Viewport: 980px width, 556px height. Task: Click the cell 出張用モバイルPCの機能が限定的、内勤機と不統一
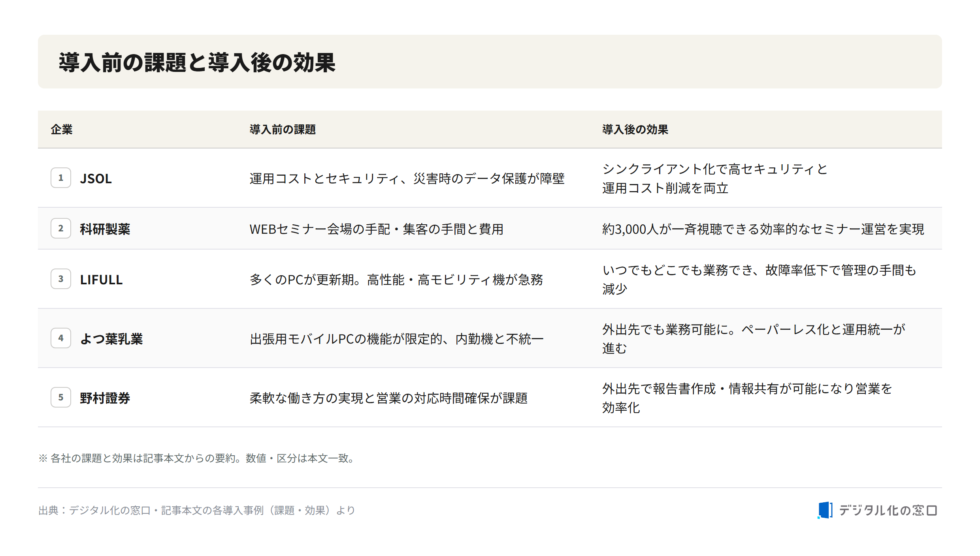click(397, 339)
